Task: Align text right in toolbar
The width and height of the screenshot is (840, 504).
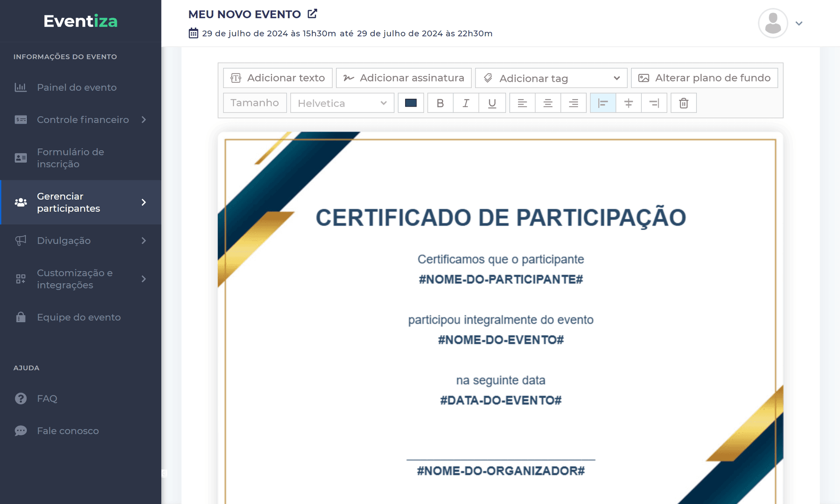Action: point(573,103)
